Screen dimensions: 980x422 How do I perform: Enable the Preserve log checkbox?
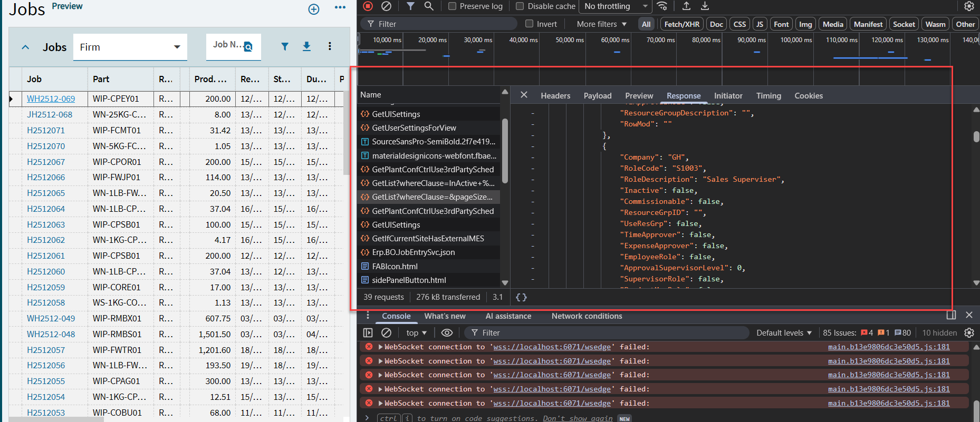[x=452, y=6]
